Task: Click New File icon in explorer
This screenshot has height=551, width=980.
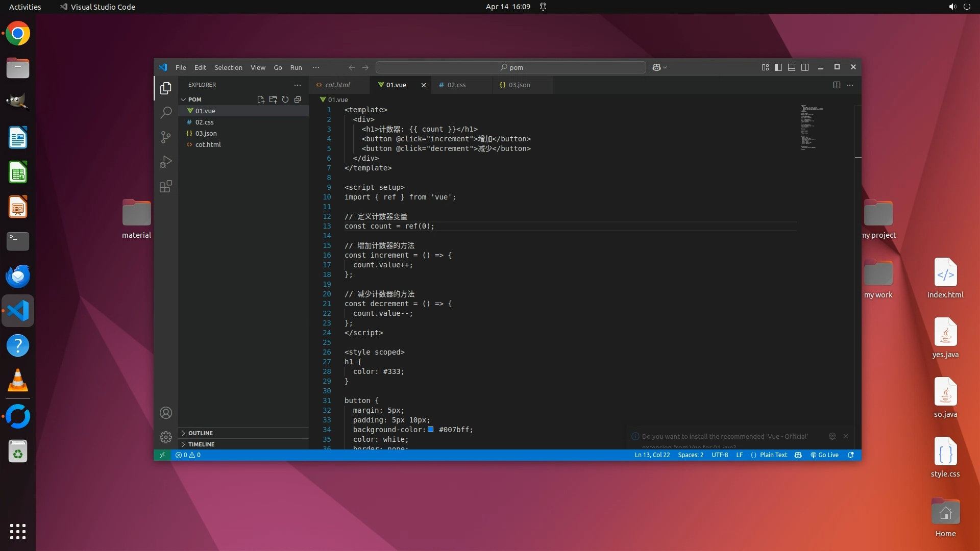Action: coord(261,99)
